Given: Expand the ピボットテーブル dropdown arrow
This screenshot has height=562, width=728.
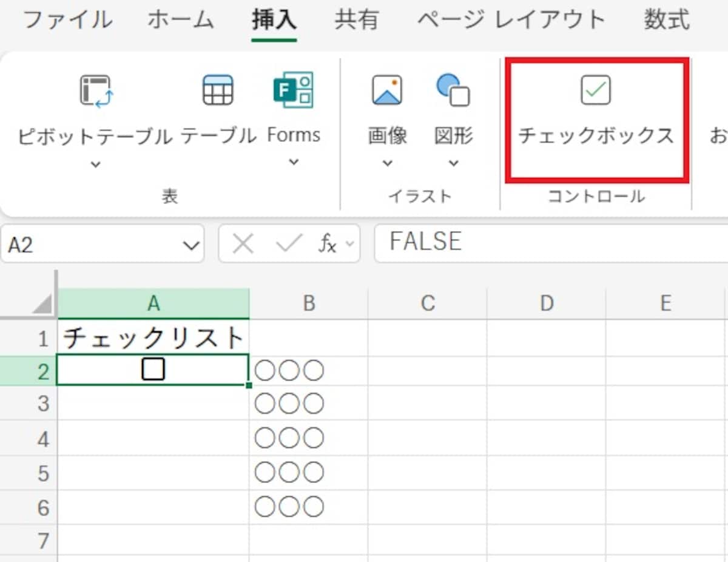Looking at the screenshot, I should click(94, 163).
